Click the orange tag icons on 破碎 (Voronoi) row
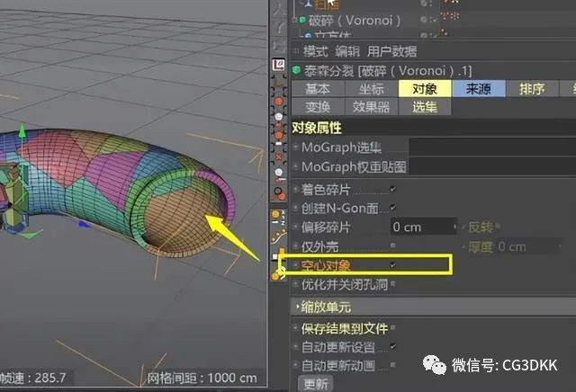This screenshot has height=392, width=576. pyautogui.click(x=450, y=16)
